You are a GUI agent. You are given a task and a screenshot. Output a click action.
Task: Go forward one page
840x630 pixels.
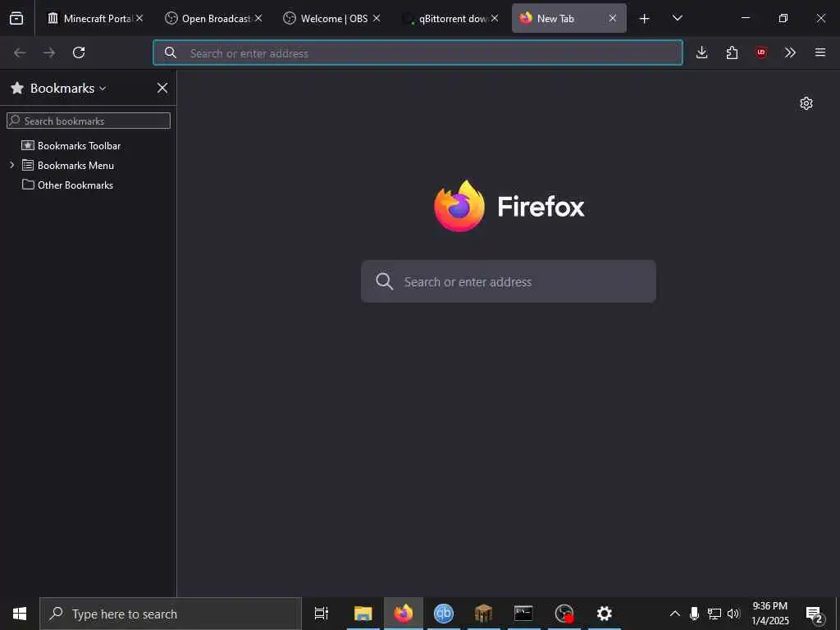coord(49,52)
